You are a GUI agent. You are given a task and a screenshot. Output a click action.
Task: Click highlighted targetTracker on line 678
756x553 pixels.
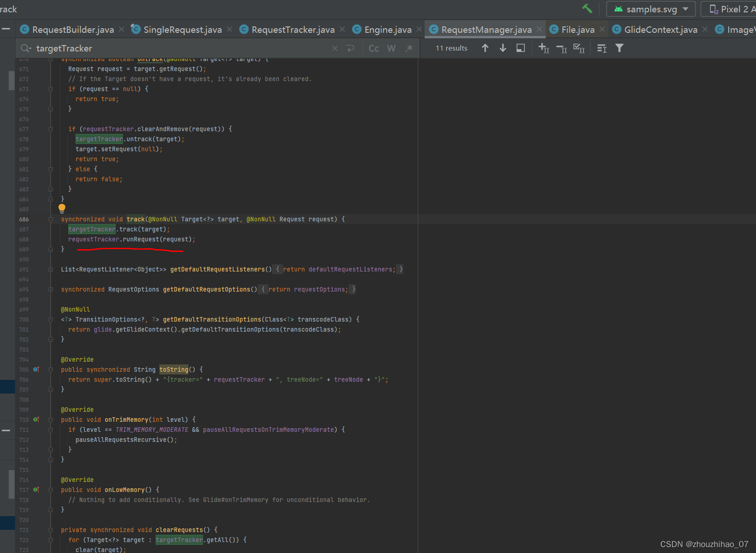99,139
